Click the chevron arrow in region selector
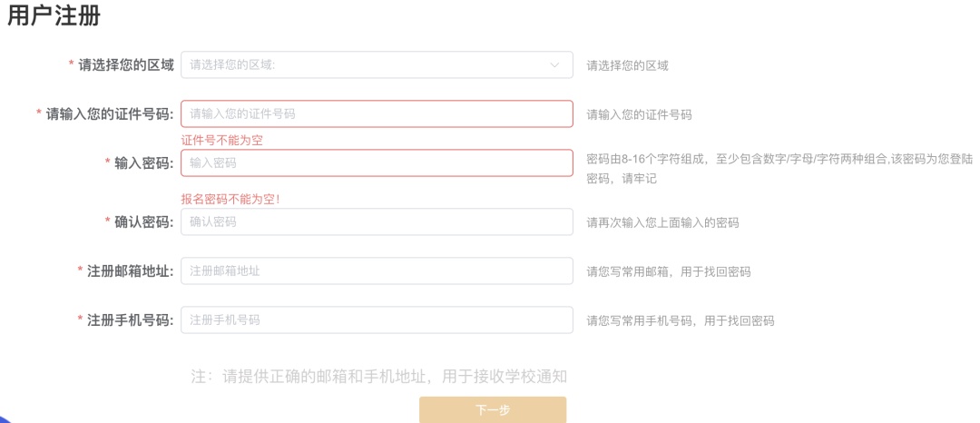The width and height of the screenshot is (980, 423). [554, 65]
